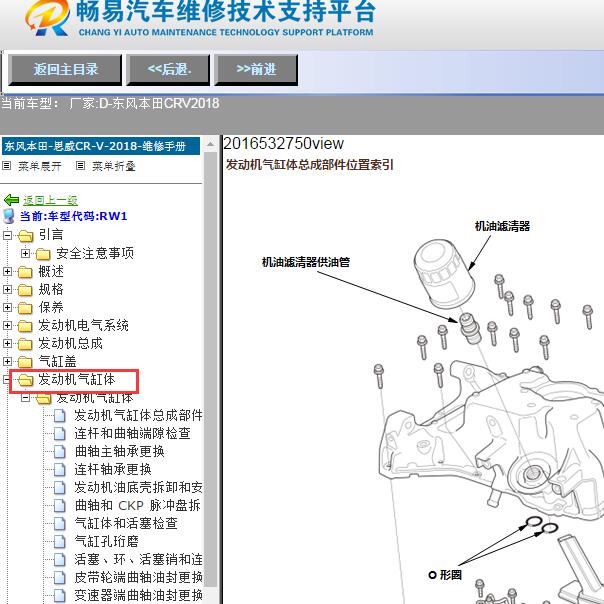The width and height of the screenshot is (604, 604).
Task: Select the 气缸盖 folder label
Action: pyautogui.click(x=57, y=361)
